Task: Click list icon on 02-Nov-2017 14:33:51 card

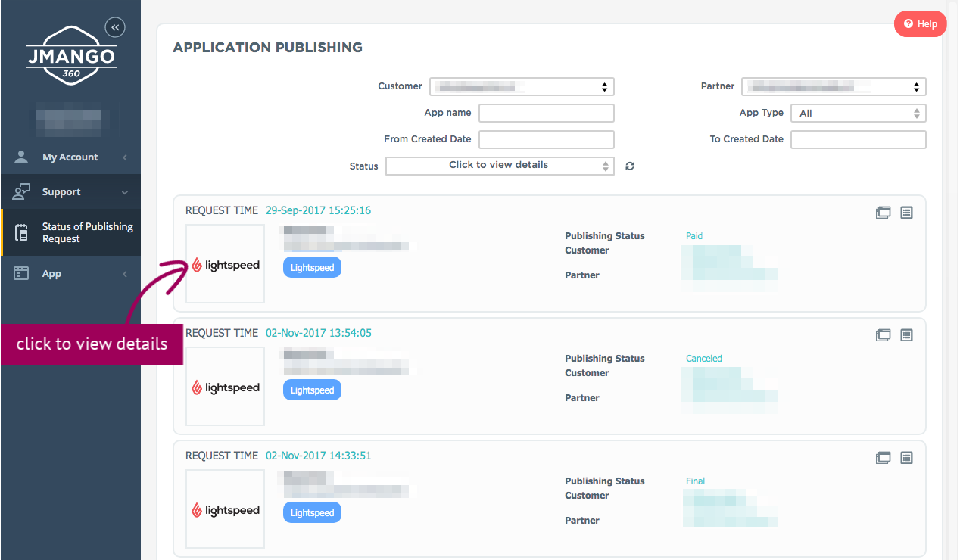Action: [x=906, y=458]
